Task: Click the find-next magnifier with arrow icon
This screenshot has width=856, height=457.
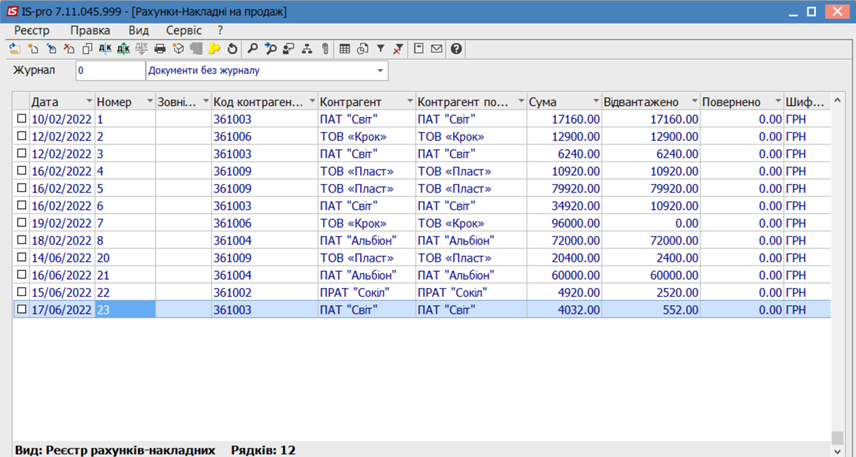Action: point(270,49)
